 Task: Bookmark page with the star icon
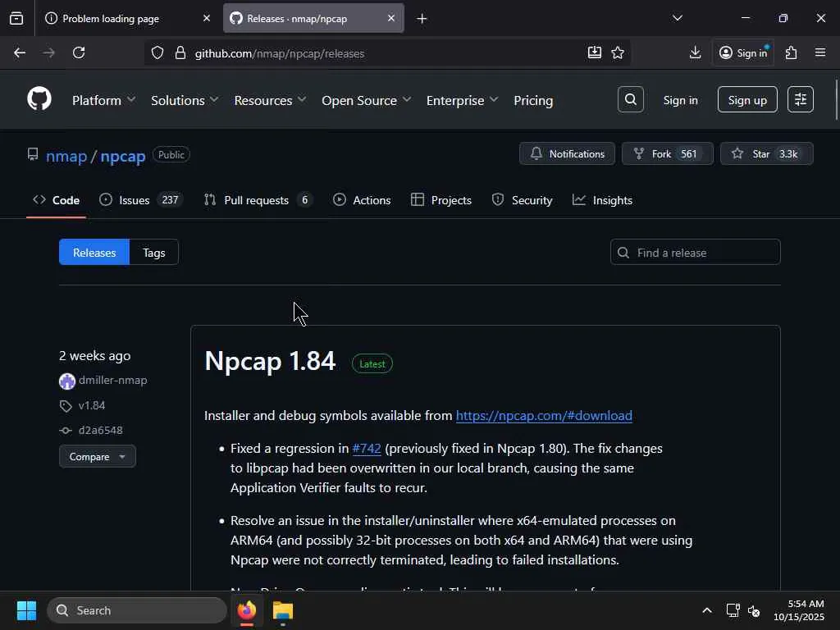point(618,52)
